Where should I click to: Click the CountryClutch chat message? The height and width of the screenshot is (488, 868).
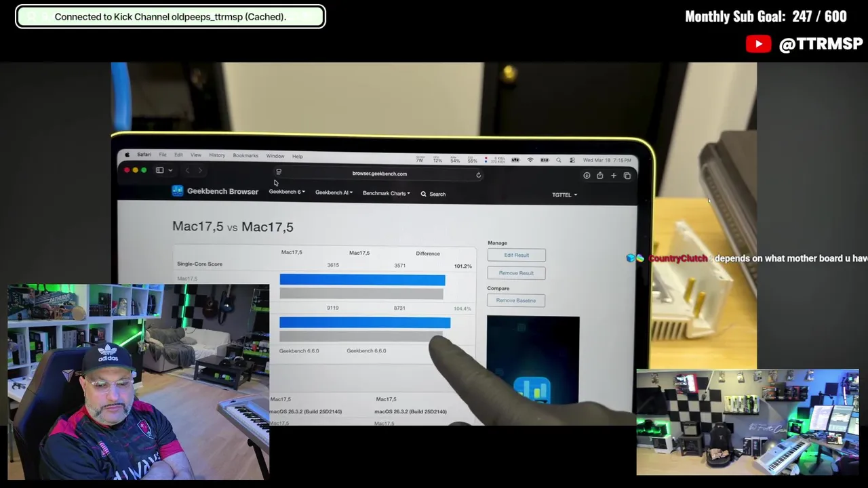(746, 258)
